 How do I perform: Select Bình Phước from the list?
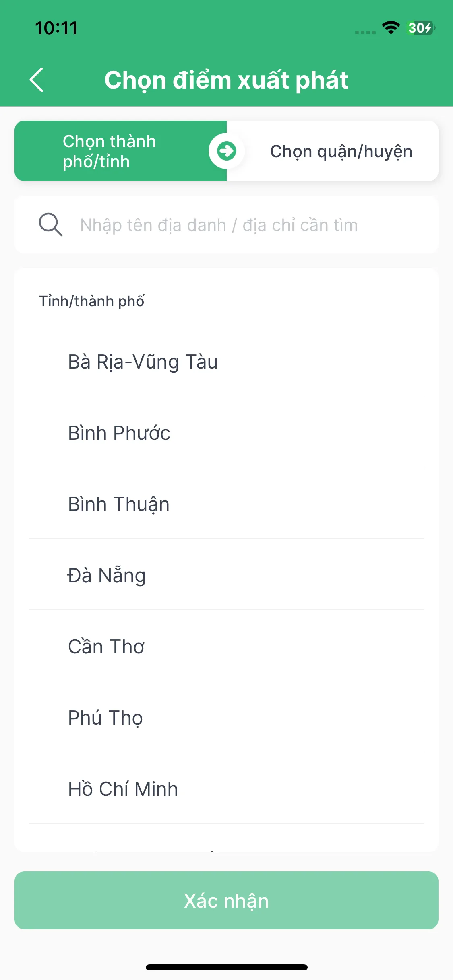226,432
